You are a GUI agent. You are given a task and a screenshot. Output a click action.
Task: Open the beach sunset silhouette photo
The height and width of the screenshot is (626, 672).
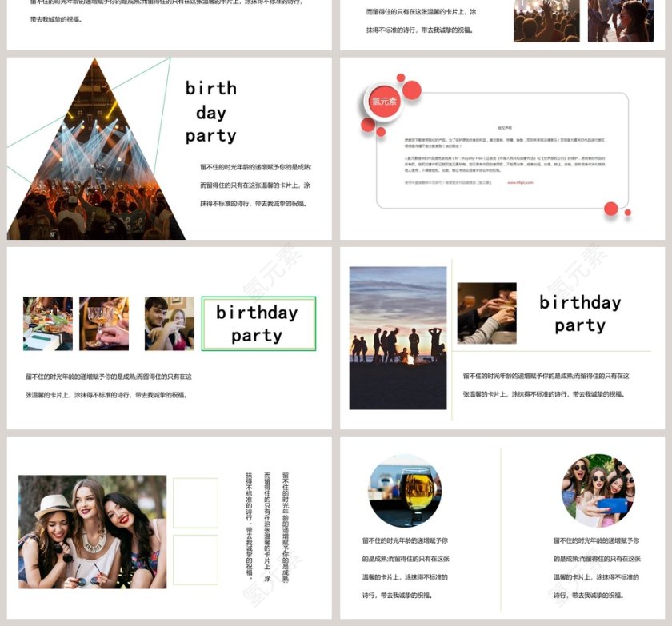(398, 337)
